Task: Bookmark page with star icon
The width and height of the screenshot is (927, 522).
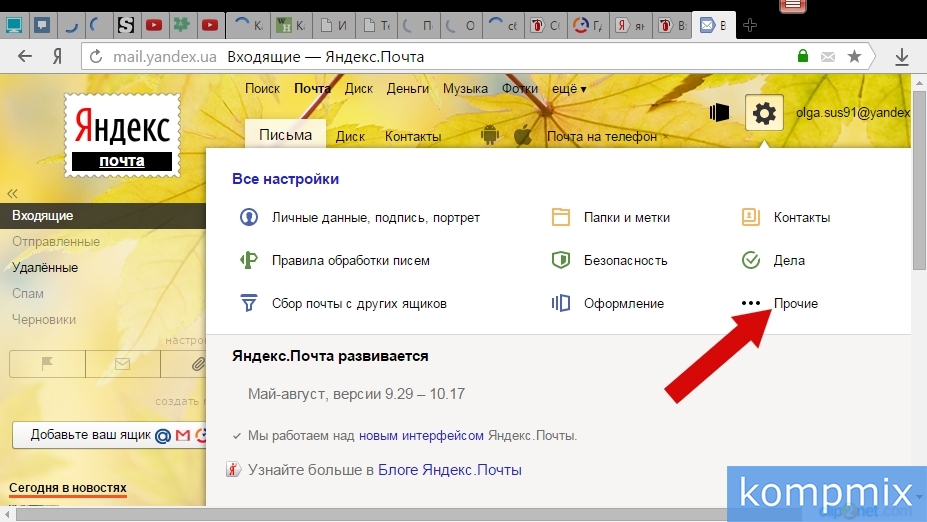Action: click(x=854, y=57)
